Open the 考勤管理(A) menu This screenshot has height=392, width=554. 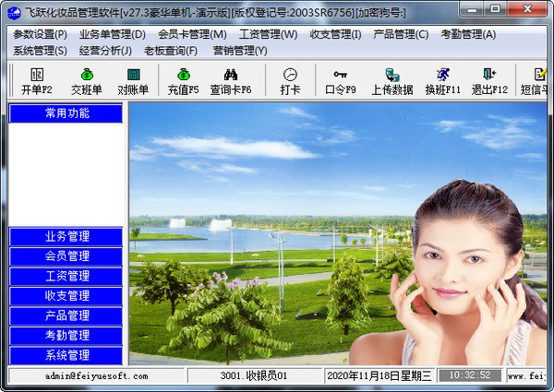(468, 34)
